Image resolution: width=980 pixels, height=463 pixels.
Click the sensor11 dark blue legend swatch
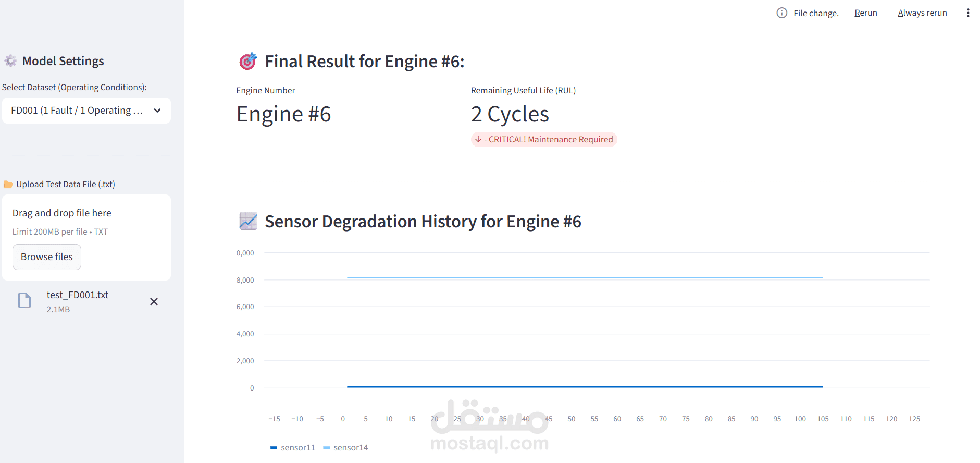pos(274,448)
